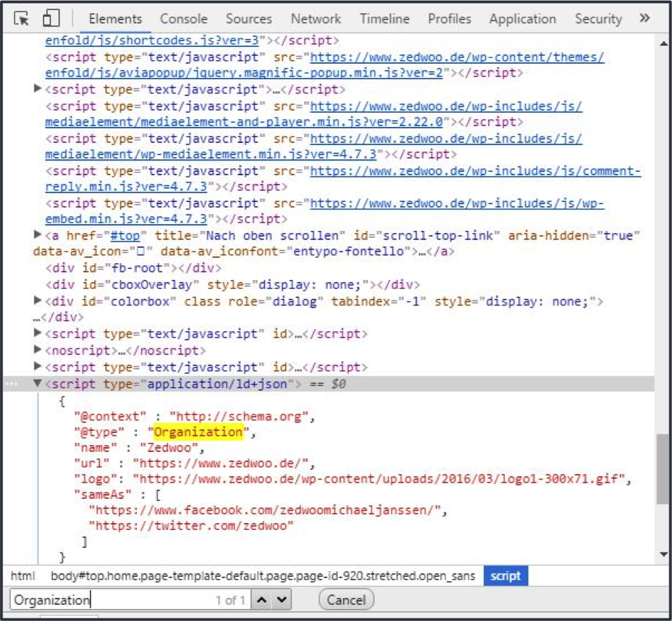Click the "url" zedwoo.de line
672x621 pixels.
pyautogui.click(x=195, y=463)
